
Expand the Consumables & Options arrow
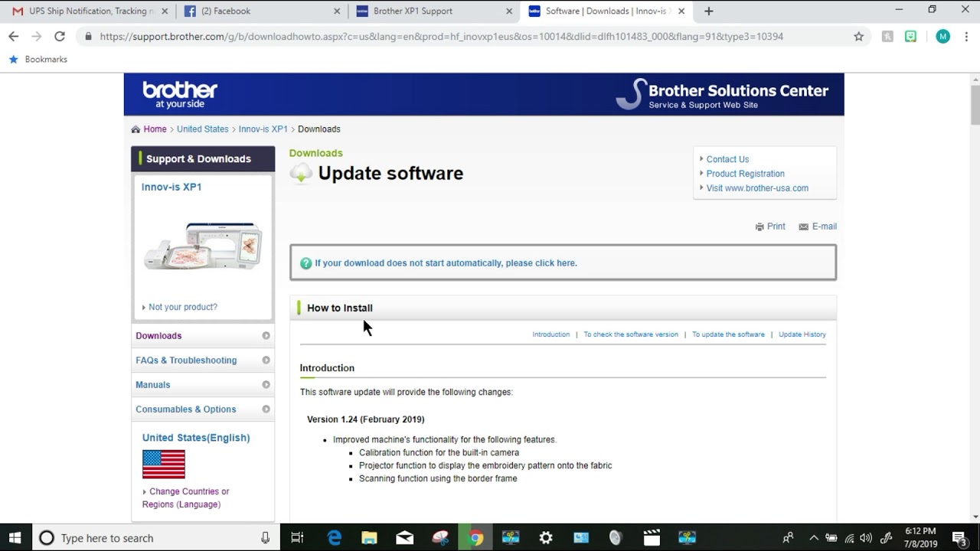266,409
